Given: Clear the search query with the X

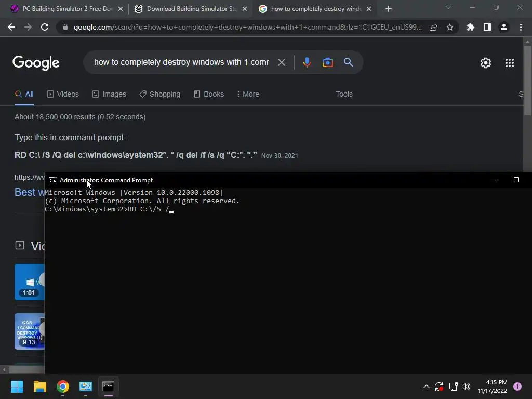Looking at the screenshot, I should [x=282, y=62].
